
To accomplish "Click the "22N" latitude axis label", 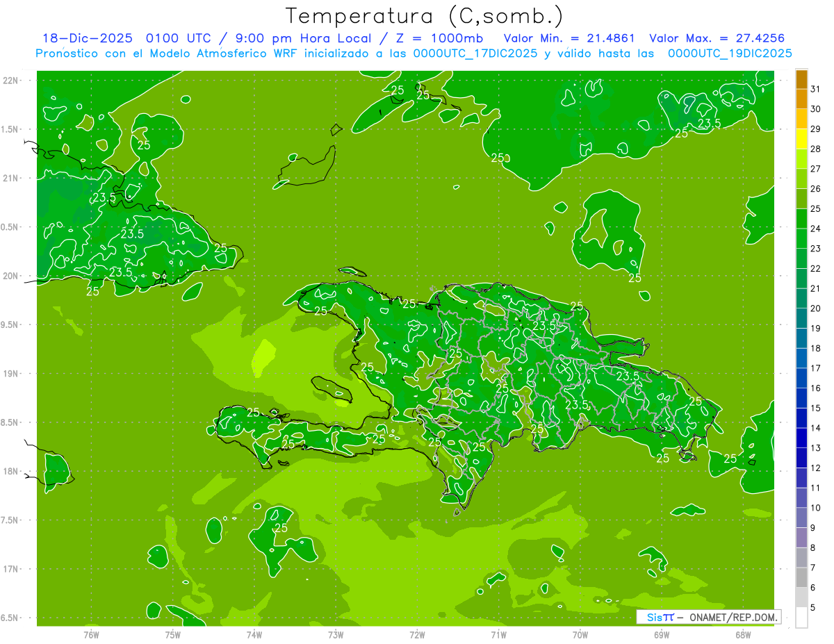I will click(x=10, y=81).
